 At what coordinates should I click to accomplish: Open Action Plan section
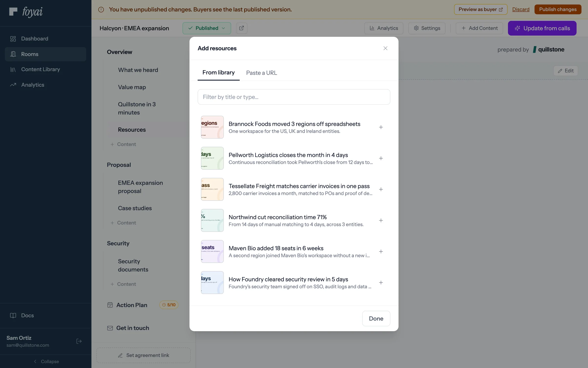(x=132, y=305)
